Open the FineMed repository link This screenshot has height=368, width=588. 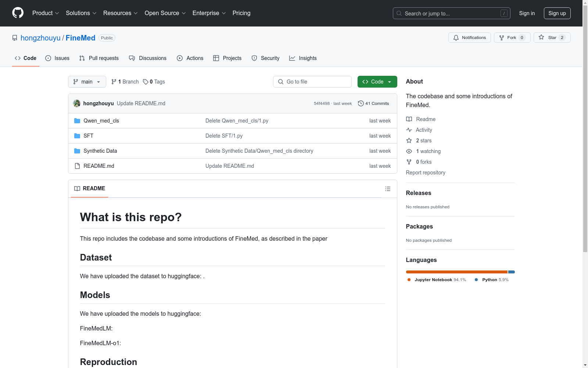(80, 38)
